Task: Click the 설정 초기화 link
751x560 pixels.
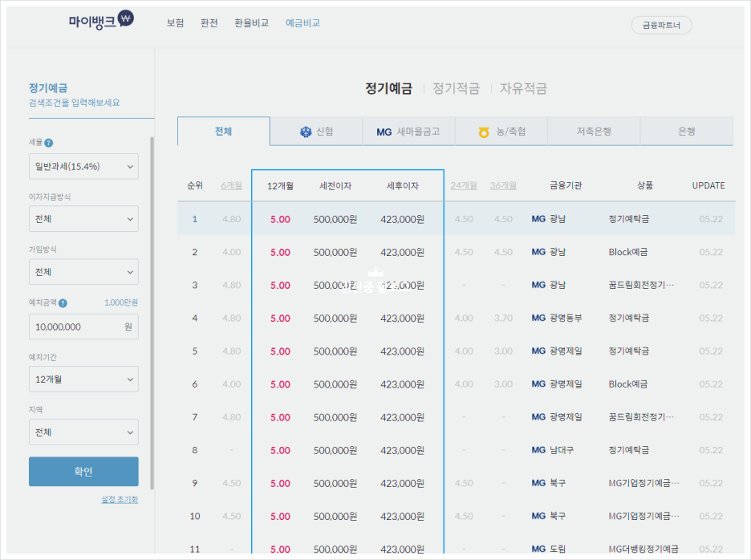Action: click(x=120, y=499)
